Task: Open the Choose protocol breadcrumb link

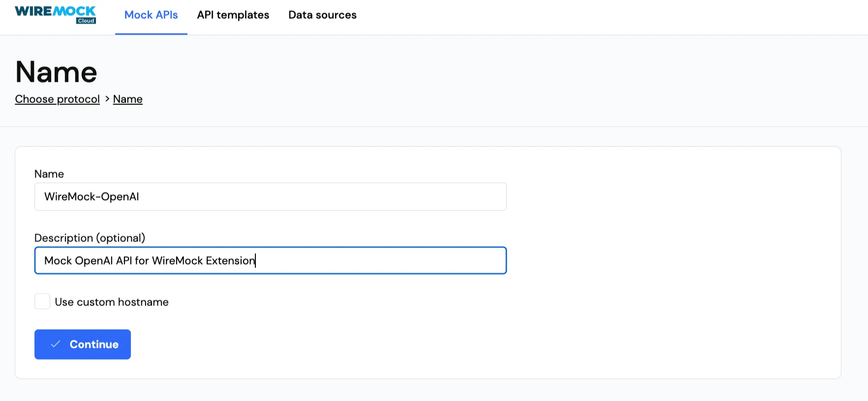Action: [57, 99]
